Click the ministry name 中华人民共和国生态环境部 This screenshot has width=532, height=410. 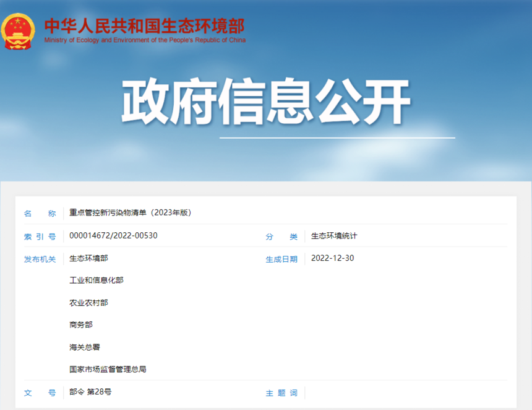pyautogui.click(x=144, y=26)
